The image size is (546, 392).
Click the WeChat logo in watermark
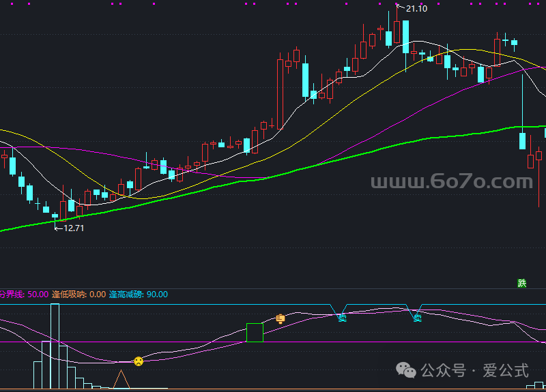408,370
